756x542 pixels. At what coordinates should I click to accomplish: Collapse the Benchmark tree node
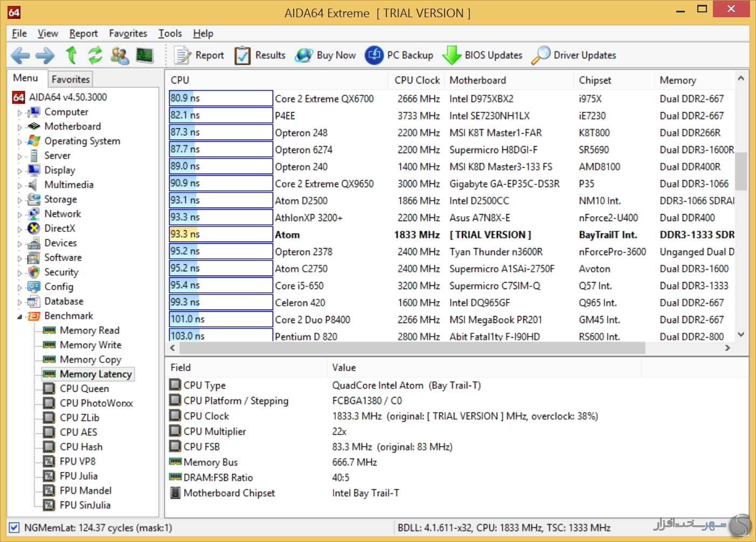(x=20, y=317)
